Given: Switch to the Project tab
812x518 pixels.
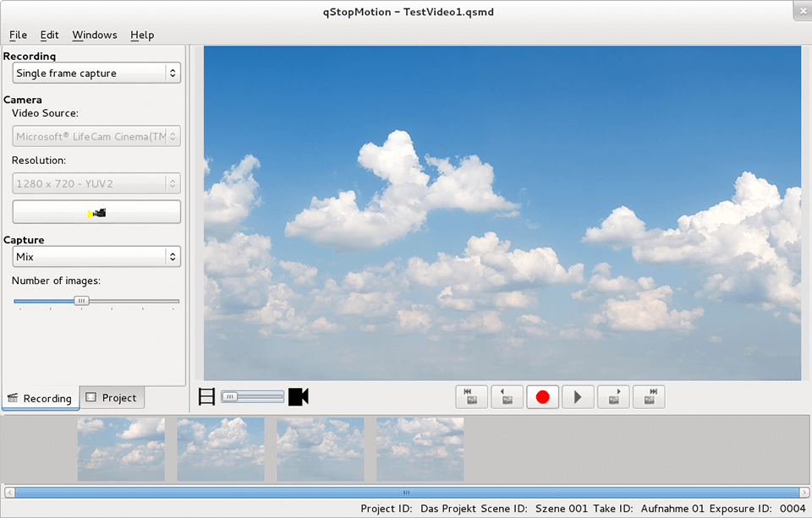Looking at the screenshot, I should click(x=112, y=397).
